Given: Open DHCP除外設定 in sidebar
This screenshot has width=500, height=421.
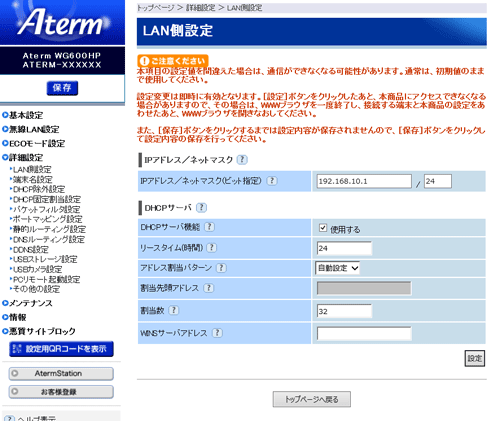Looking at the screenshot, I should pyautogui.click(x=39, y=189).
